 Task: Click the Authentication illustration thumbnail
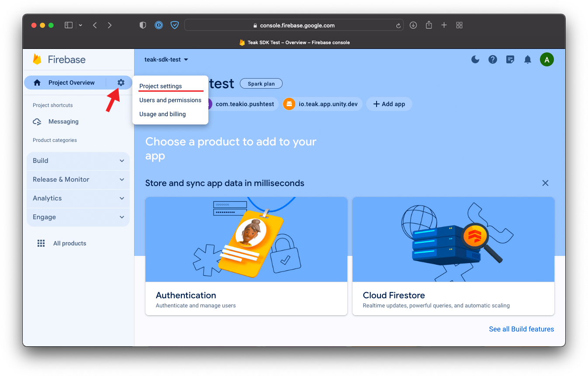point(246,239)
